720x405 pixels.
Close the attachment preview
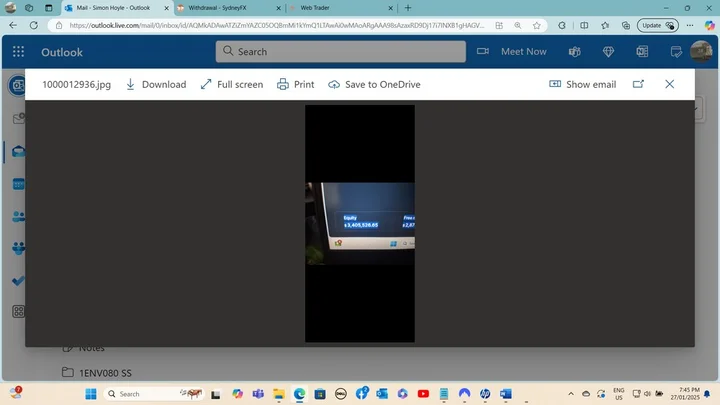click(670, 85)
